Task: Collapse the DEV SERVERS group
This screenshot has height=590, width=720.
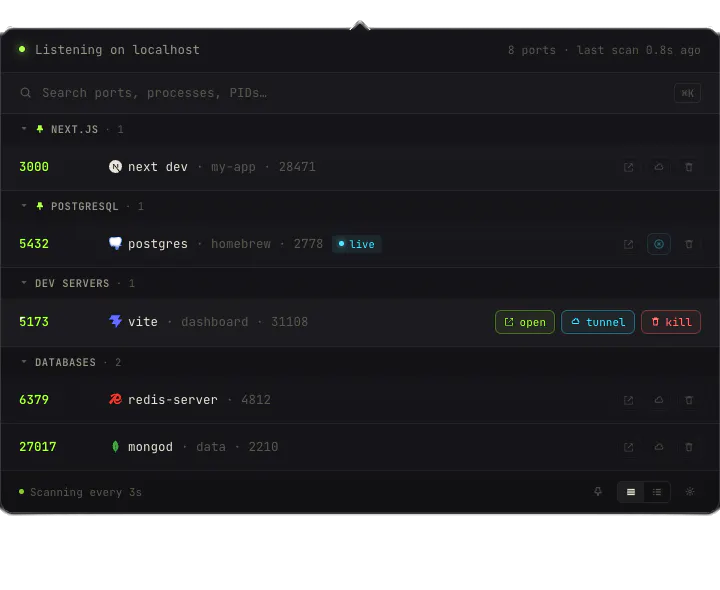Action: coord(24,283)
